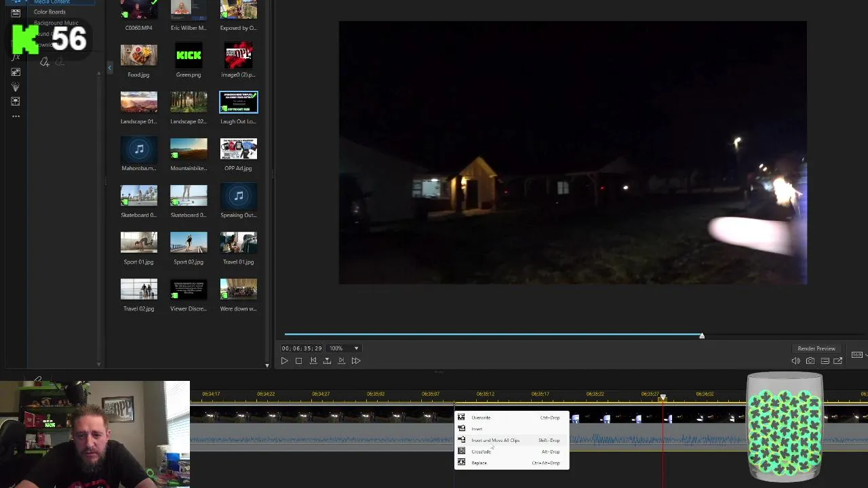This screenshot has height=488, width=868.
Task: Click the preview timecode field
Action: 302,348
